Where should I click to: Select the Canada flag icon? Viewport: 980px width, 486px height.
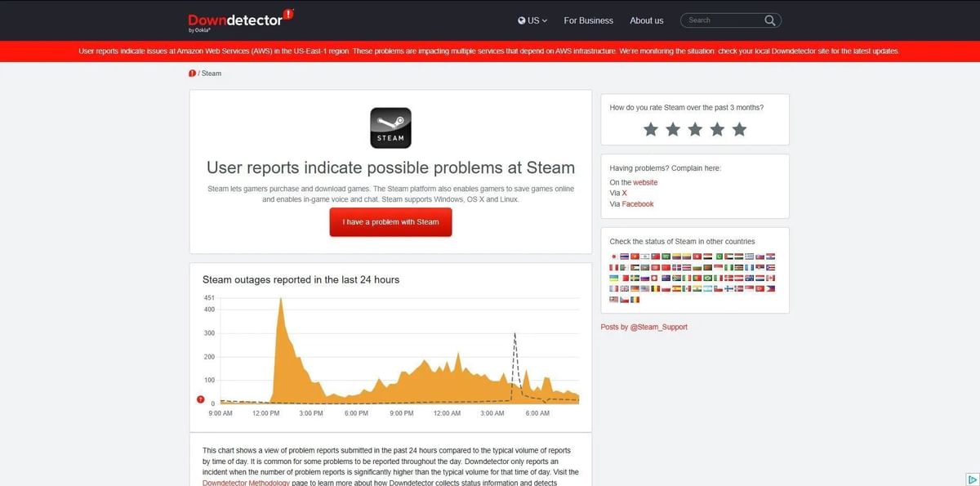tap(772, 279)
